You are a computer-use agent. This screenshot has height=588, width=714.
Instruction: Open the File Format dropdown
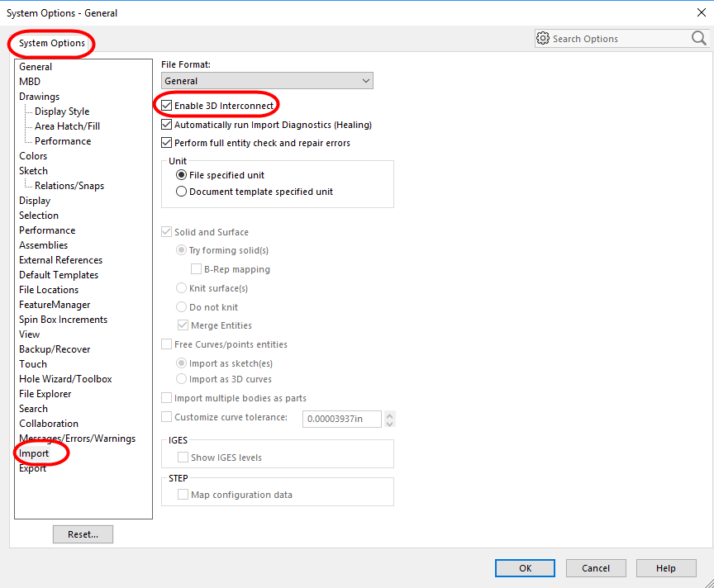tap(267, 81)
